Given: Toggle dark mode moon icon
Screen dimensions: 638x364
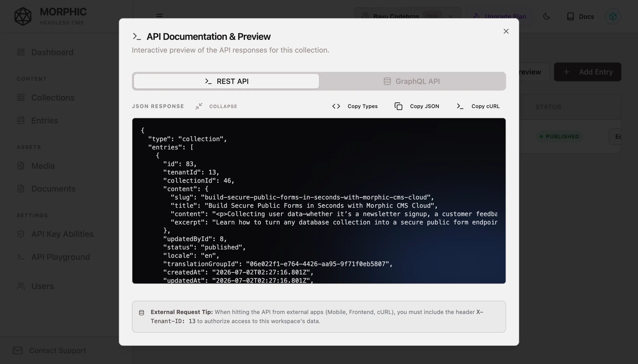Looking at the screenshot, I should [547, 16].
